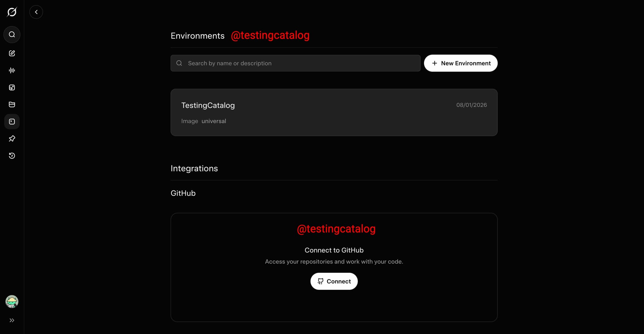Click the 08/01/2026 date text
The width and height of the screenshot is (644, 334).
pos(471,105)
